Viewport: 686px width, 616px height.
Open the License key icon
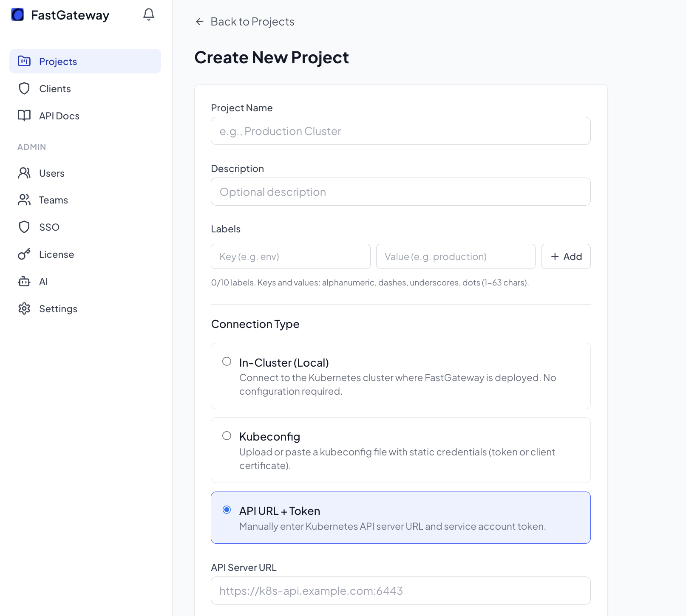24,254
